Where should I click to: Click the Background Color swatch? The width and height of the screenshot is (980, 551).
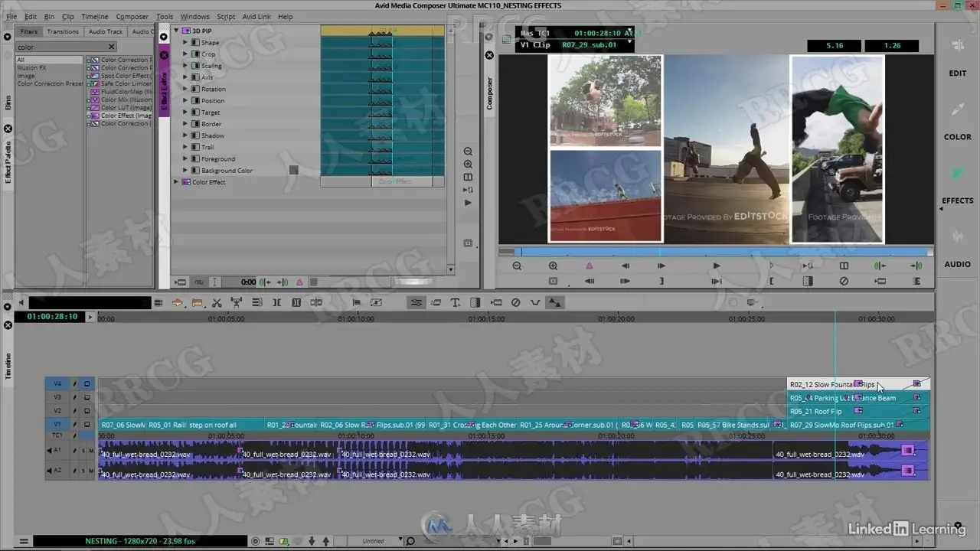tap(293, 171)
